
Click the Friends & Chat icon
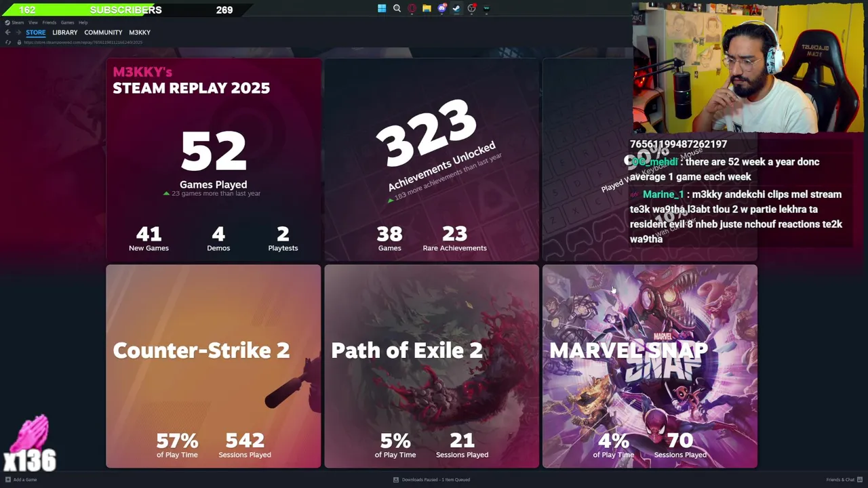coord(860,480)
